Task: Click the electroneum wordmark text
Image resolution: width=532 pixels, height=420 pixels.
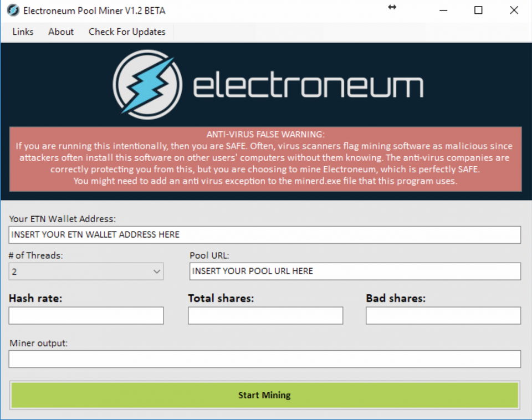Action: point(308,84)
